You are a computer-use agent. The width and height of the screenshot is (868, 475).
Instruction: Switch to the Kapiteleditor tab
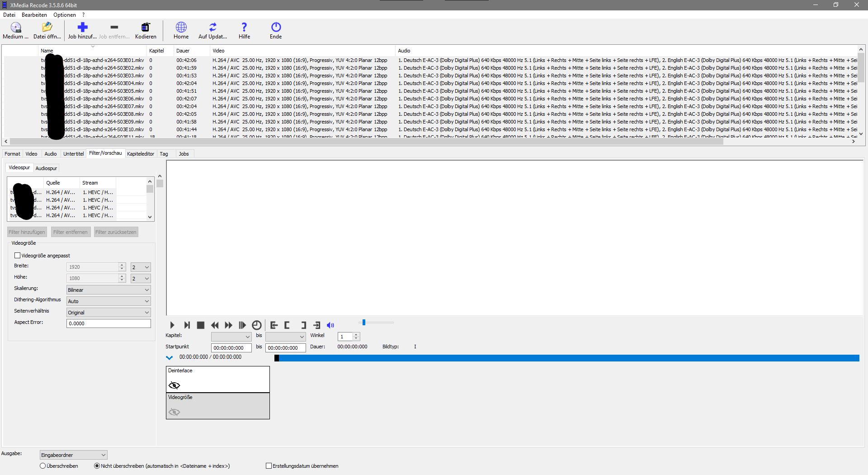[141, 154]
